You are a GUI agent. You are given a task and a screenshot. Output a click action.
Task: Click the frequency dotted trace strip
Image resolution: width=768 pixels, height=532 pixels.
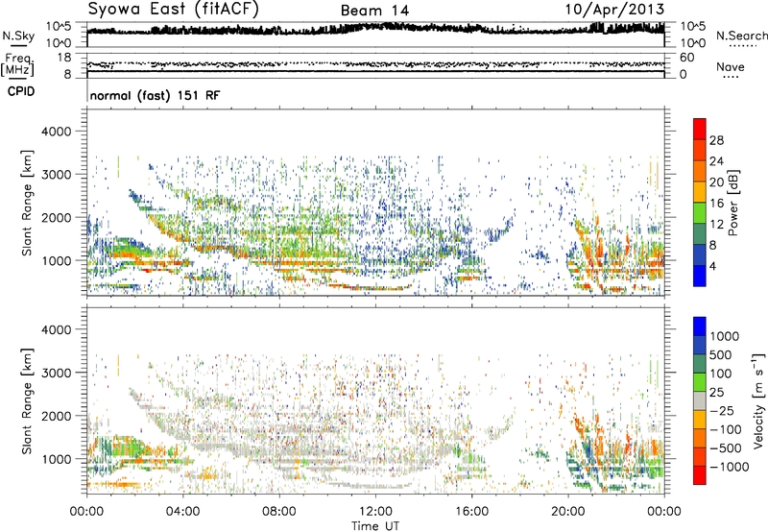[375, 64]
